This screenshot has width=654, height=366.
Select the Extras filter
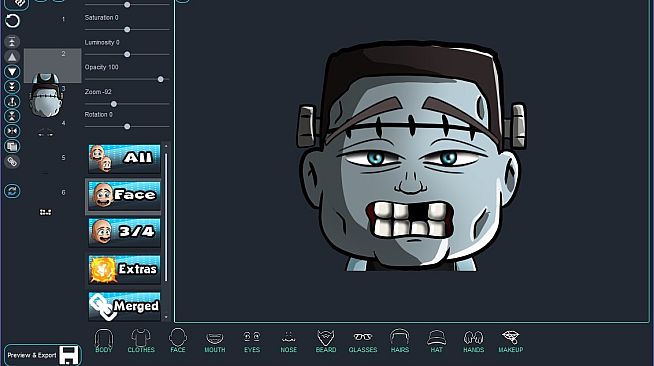[x=124, y=269]
